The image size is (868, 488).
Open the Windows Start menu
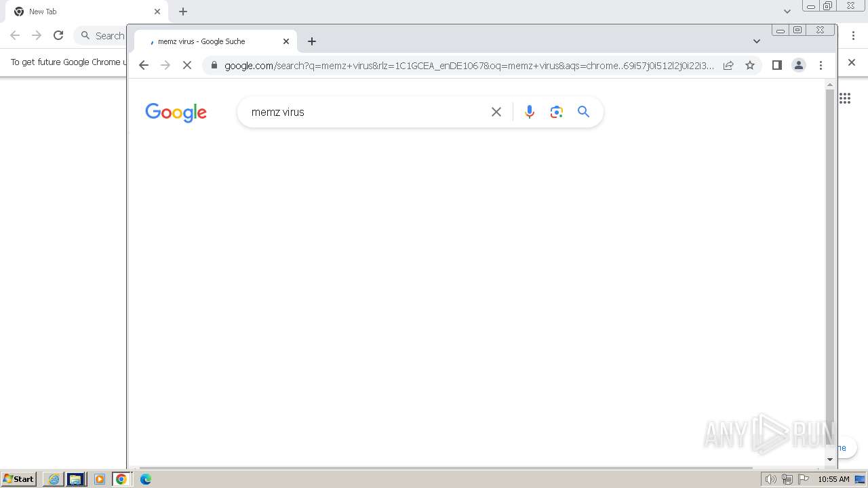tap(19, 479)
